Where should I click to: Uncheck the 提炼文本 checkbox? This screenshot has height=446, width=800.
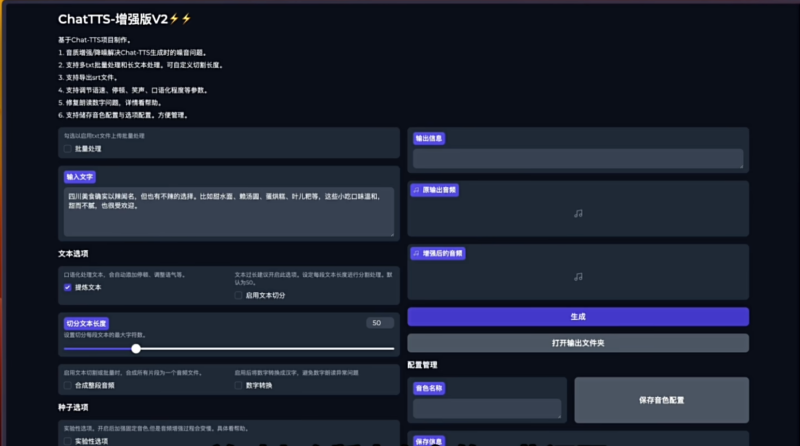coord(68,287)
